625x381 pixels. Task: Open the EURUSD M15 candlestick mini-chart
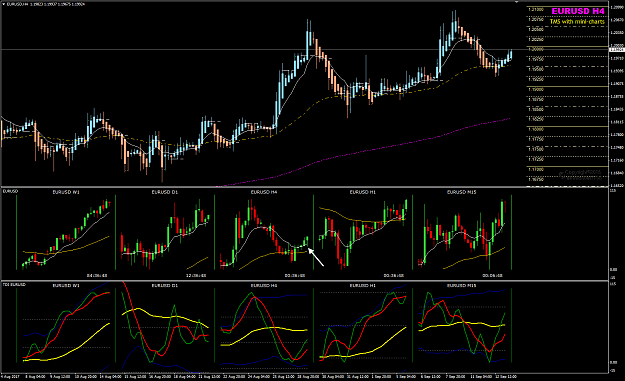click(x=462, y=231)
